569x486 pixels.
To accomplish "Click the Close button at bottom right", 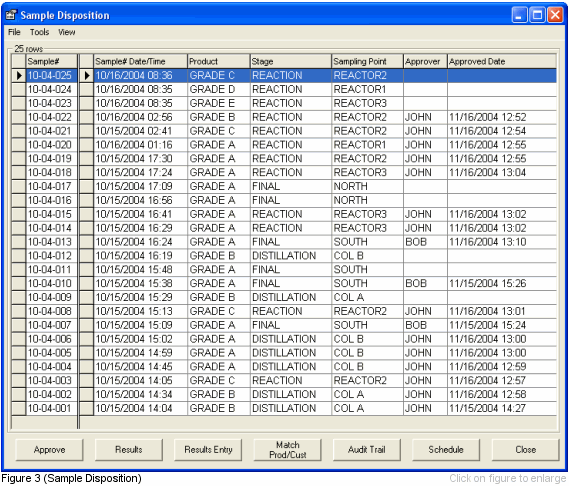I will click(525, 450).
